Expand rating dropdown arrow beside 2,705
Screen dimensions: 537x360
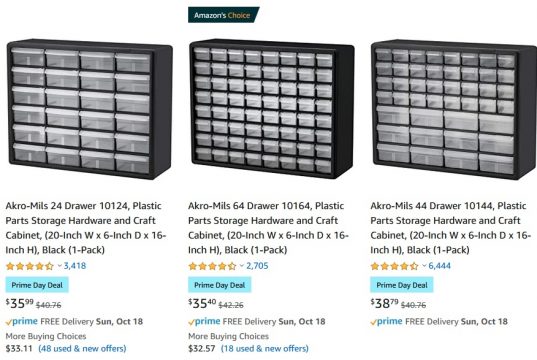pos(242,265)
